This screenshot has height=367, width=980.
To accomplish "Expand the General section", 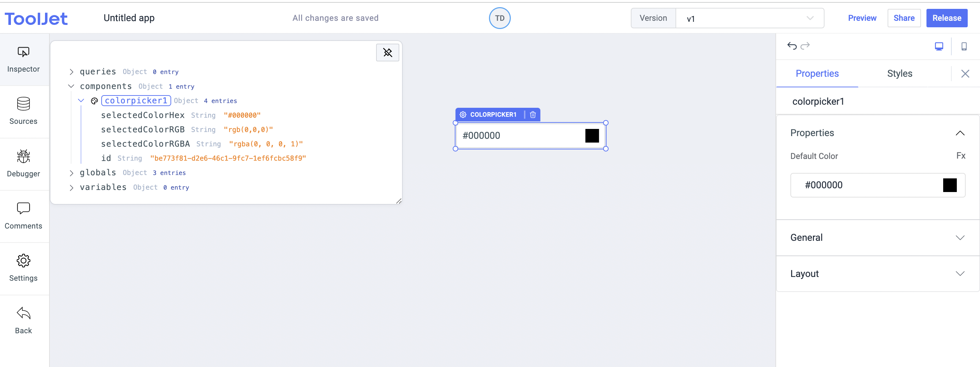I will pos(877,237).
